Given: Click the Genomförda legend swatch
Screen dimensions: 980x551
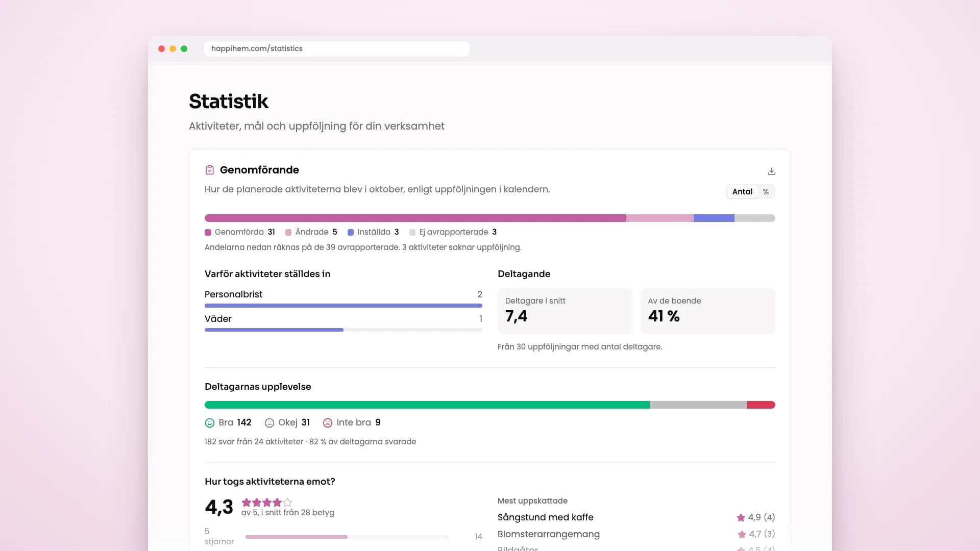Looking at the screenshot, I should click(208, 233).
